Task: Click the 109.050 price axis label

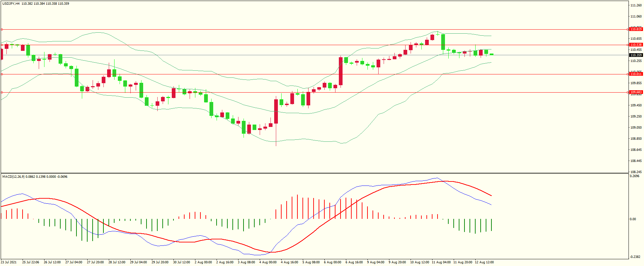Action: coord(636,128)
